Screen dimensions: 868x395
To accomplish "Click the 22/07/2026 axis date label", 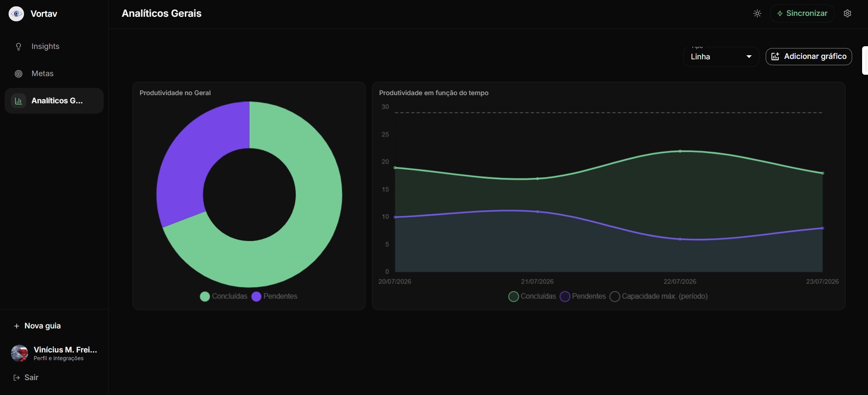I will [x=680, y=281].
